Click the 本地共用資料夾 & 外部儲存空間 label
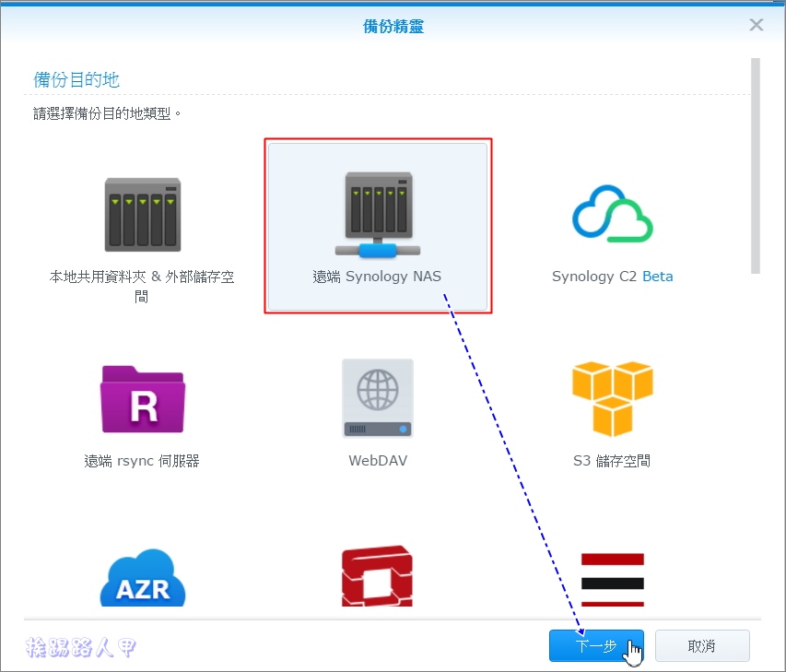 point(142,287)
